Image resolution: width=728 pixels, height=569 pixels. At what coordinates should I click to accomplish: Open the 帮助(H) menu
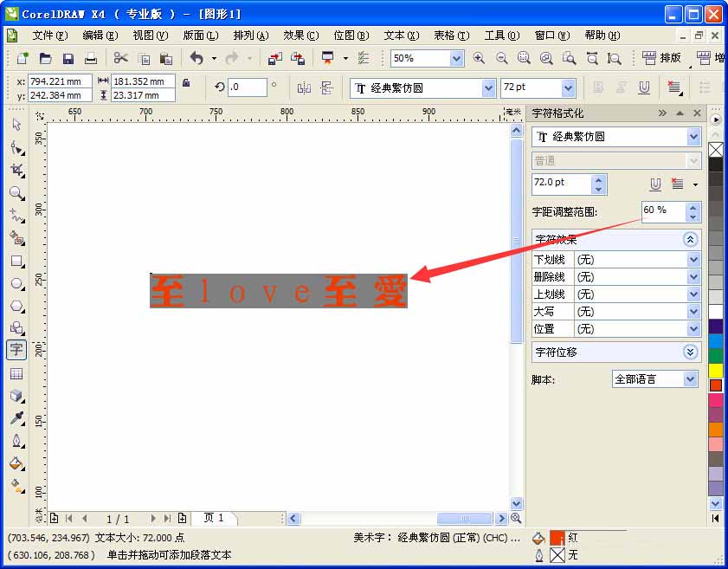602,36
